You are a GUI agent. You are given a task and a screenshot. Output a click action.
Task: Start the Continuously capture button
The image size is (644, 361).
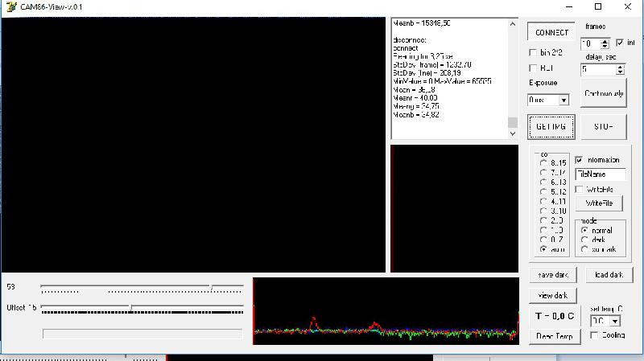[x=603, y=93]
